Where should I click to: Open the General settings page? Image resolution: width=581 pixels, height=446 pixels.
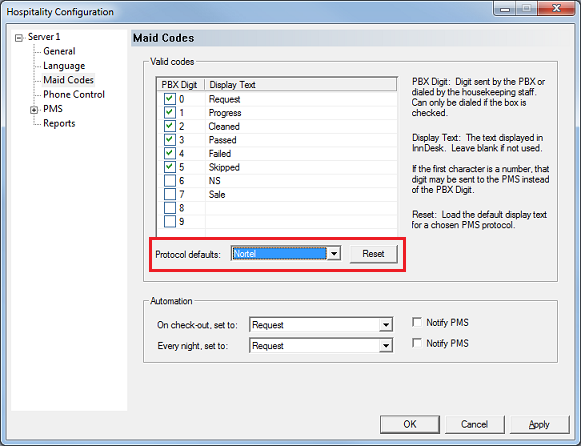point(59,51)
